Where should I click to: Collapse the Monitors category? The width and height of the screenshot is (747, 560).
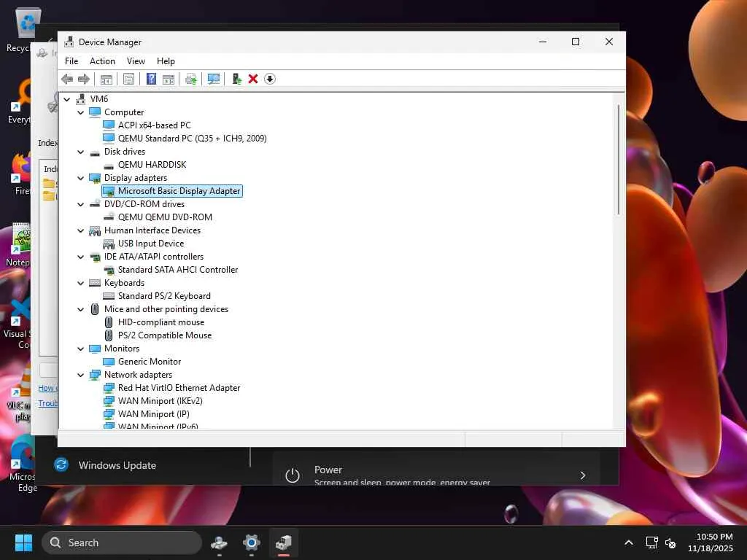click(80, 349)
